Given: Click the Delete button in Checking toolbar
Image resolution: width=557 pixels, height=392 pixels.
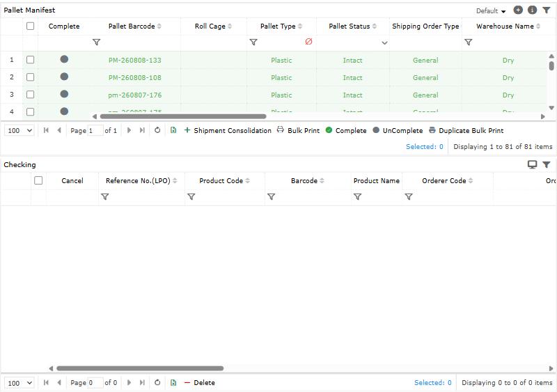Looking at the screenshot, I should click(200, 383).
